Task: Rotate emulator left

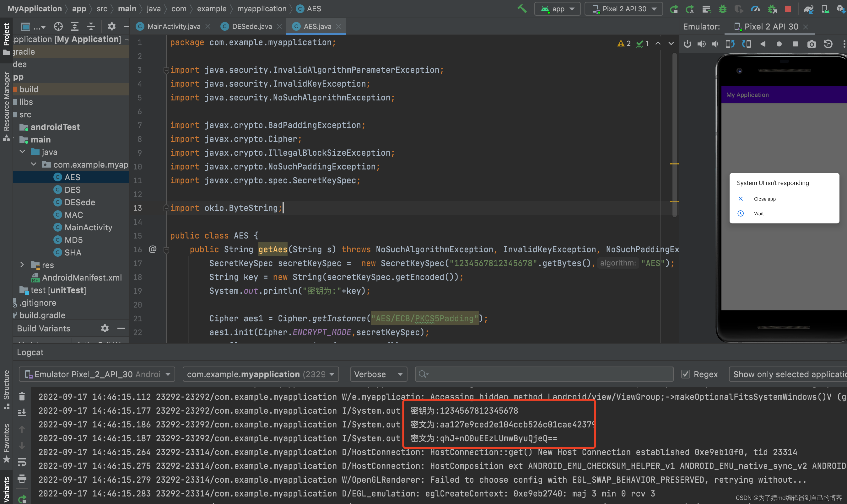Action: click(730, 44)
